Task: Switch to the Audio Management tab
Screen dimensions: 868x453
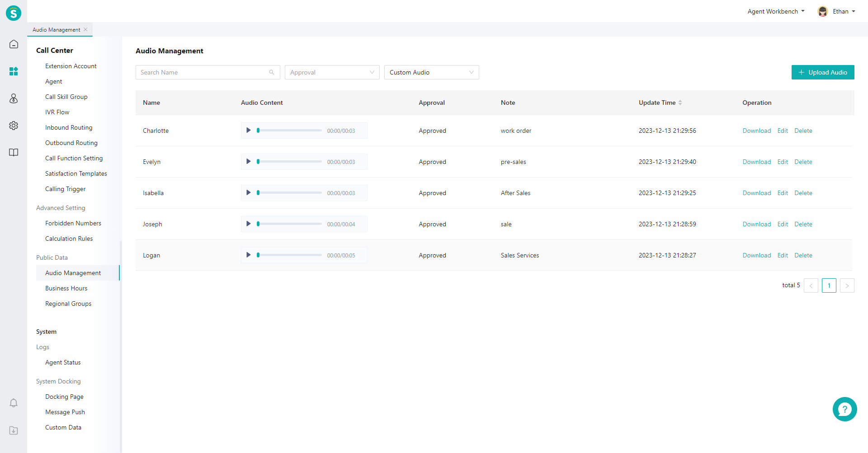Action: pyautogui.click(x=57, y=29)
